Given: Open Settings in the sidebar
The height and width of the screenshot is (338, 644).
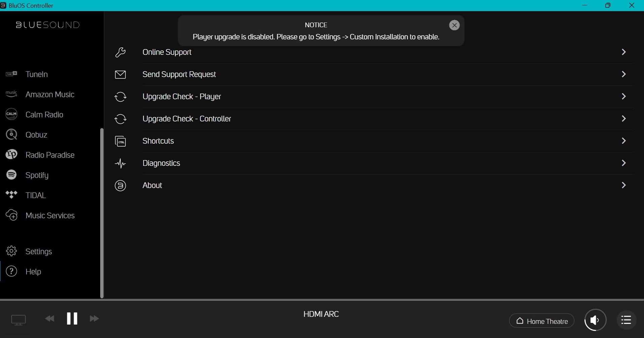Looking at the screenshot, I should click(39, 252).
